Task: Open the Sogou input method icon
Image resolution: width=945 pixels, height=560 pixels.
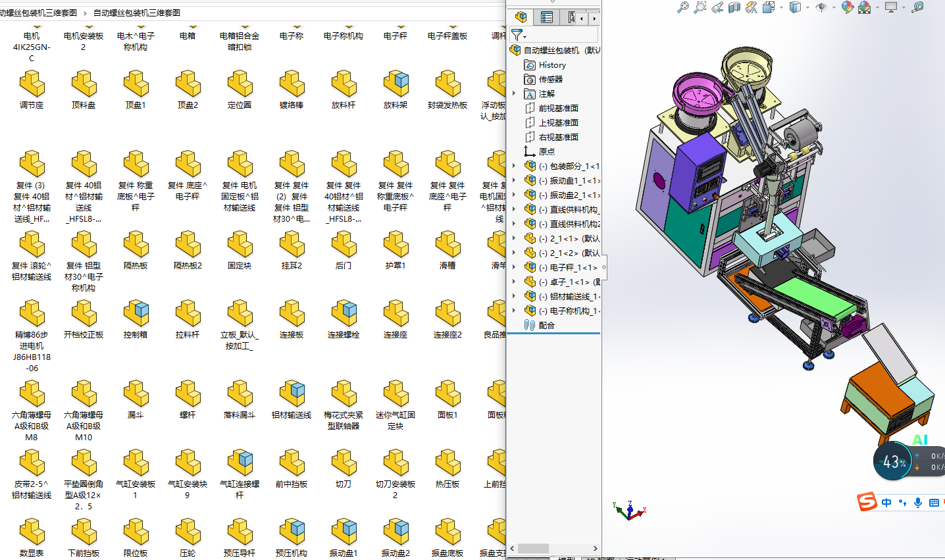Action: coord(867,502)
